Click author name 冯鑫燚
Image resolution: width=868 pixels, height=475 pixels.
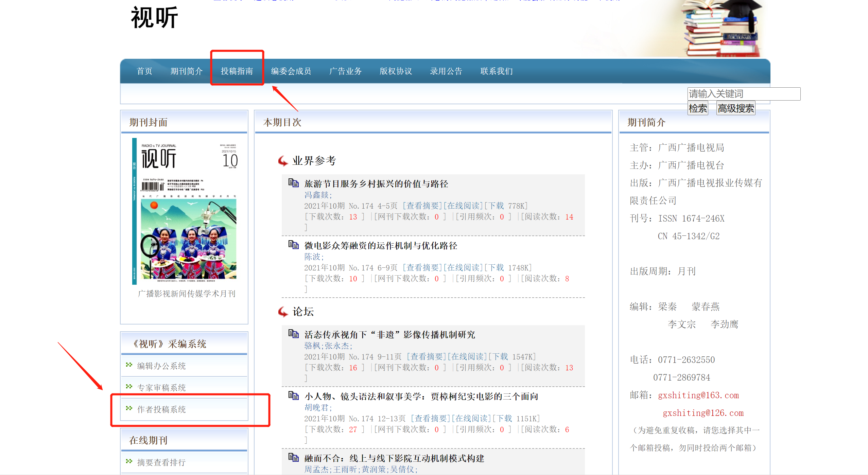(316, 195)
